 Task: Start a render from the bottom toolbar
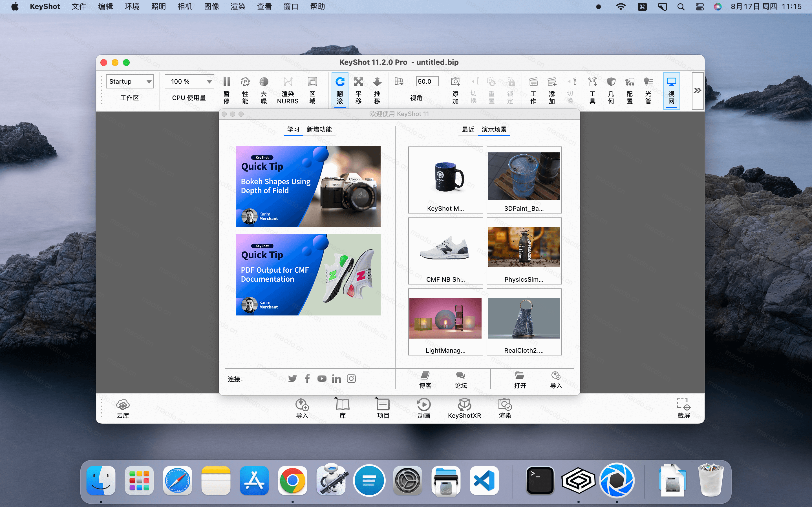pyautogui.click(x=505, y=407)
